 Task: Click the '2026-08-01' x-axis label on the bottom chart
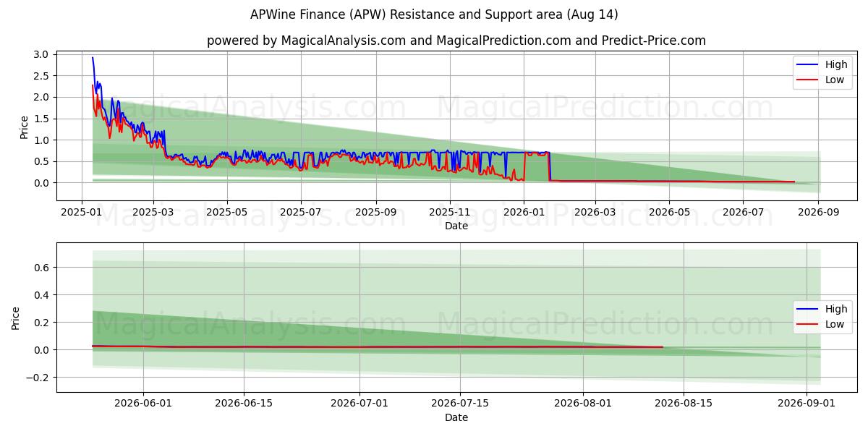click(x=582, y=404)
